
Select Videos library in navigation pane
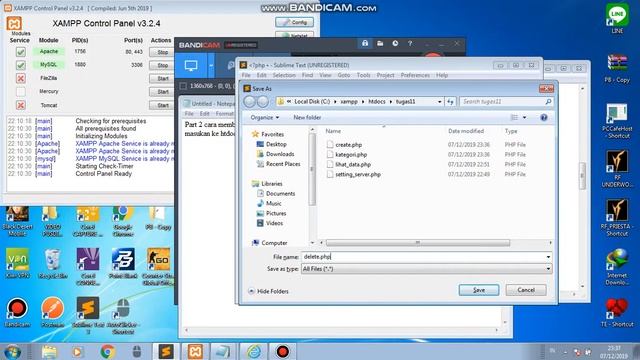click(x=274, y=223)
